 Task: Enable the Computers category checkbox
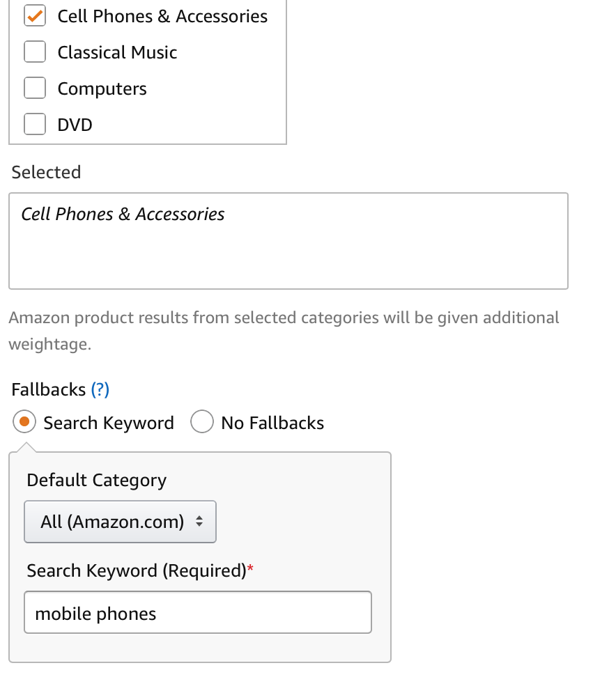coord(35,88)
